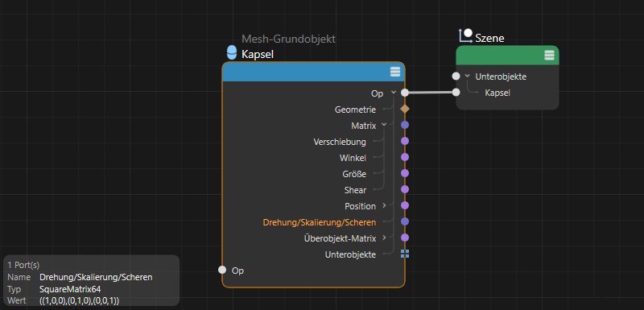Collapse the Op output group chevron
644x310 pixels.
click(394, 93)
